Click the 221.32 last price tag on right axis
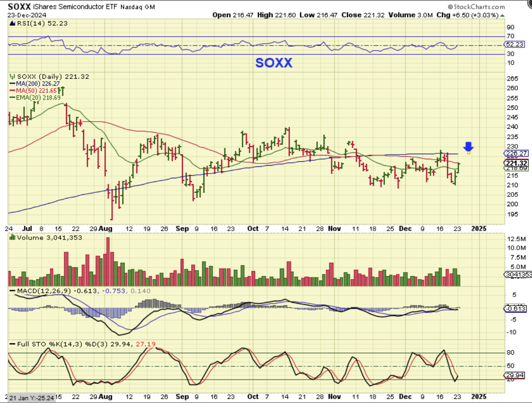532x403 pixels. (516, 163)
